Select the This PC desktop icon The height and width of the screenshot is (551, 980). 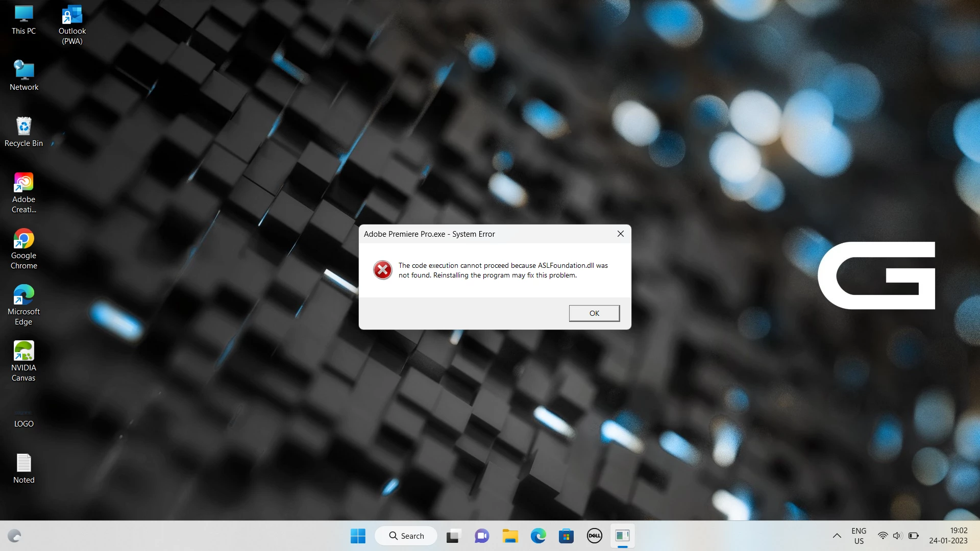[23, 15]
